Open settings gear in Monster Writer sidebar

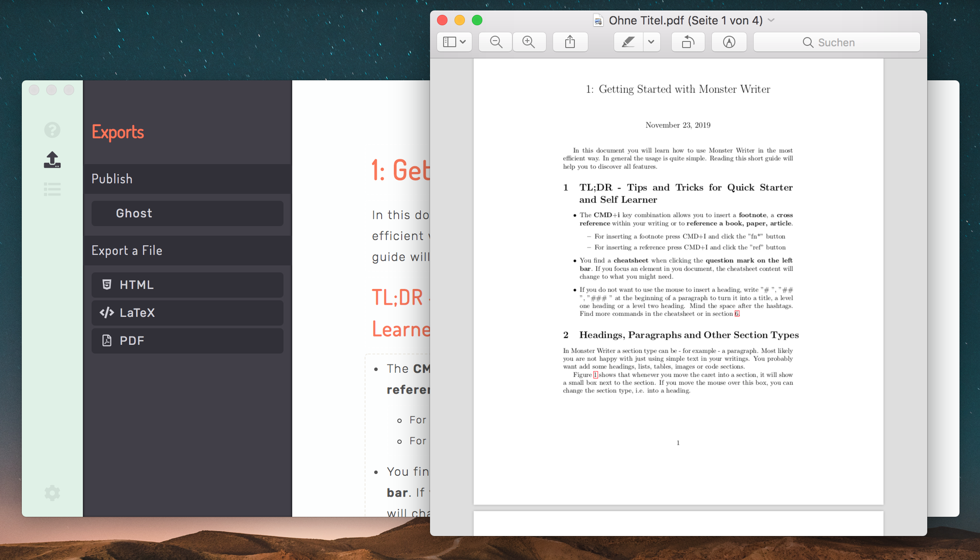pos(52,493)
